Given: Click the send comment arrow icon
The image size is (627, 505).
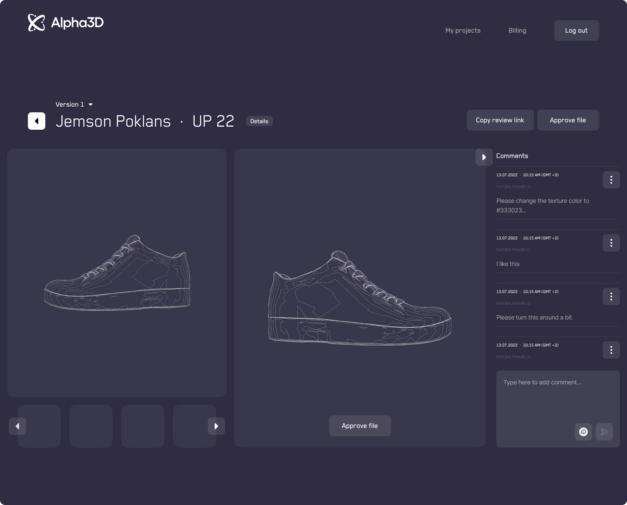Looking at the screenshot, I should click(x=604, y=432).
